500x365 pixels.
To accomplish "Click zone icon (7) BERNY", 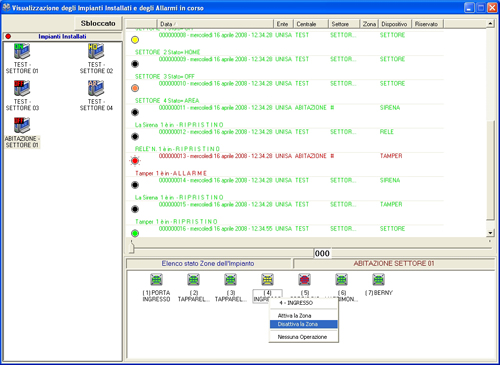I will click(378, 279).
